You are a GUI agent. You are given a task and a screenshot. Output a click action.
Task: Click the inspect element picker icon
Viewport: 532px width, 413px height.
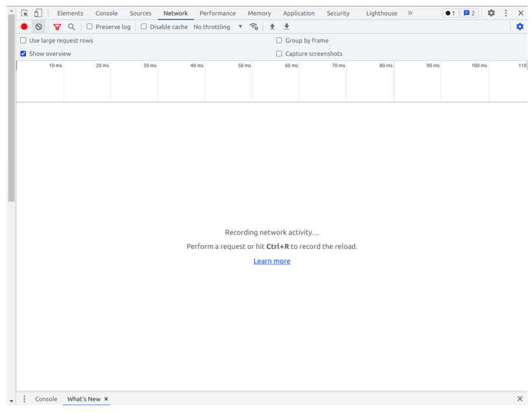coord(24,13)
